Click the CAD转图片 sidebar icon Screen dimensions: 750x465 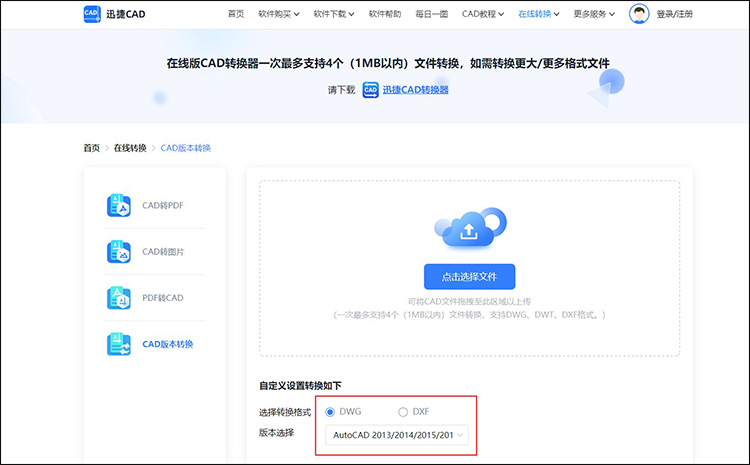pos(119,252)
